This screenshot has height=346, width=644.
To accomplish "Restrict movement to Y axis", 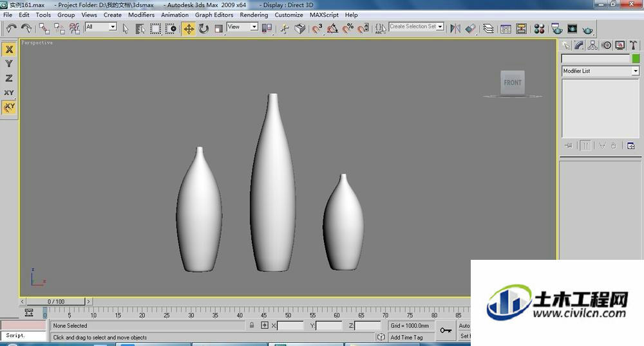I will (9, 64).
